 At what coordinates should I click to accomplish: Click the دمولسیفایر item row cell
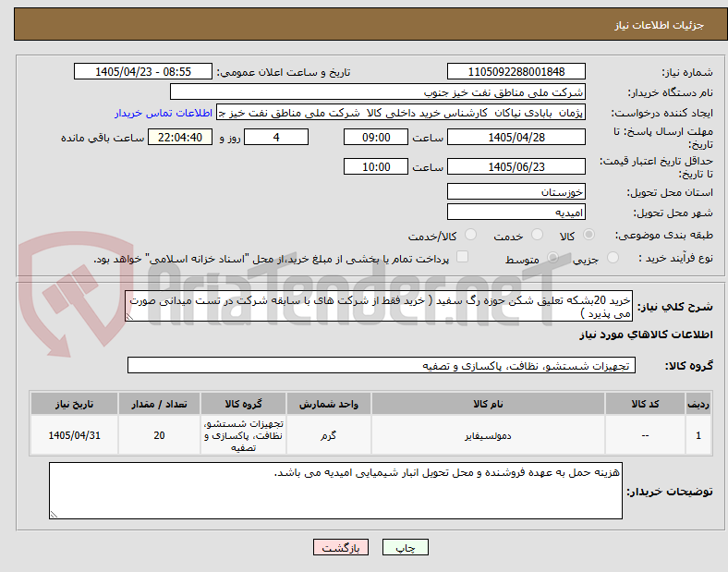click(x=488, y=435)
